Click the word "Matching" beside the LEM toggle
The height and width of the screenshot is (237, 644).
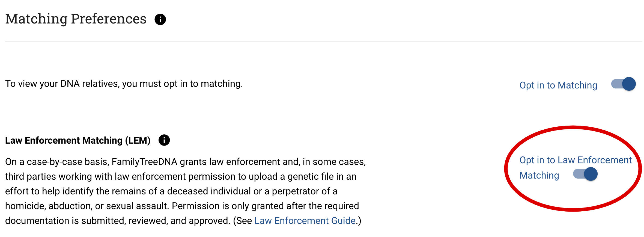click(x=539, y=175)
